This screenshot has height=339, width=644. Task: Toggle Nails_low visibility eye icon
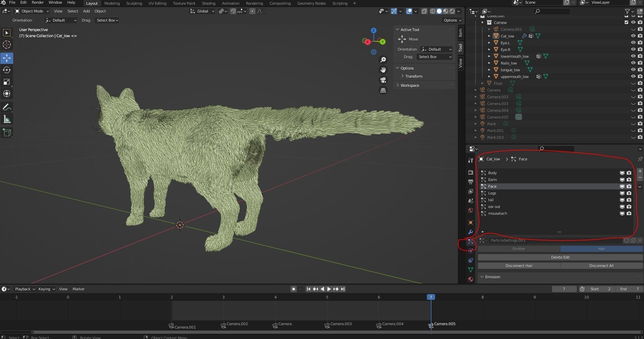tap(633, 63)
